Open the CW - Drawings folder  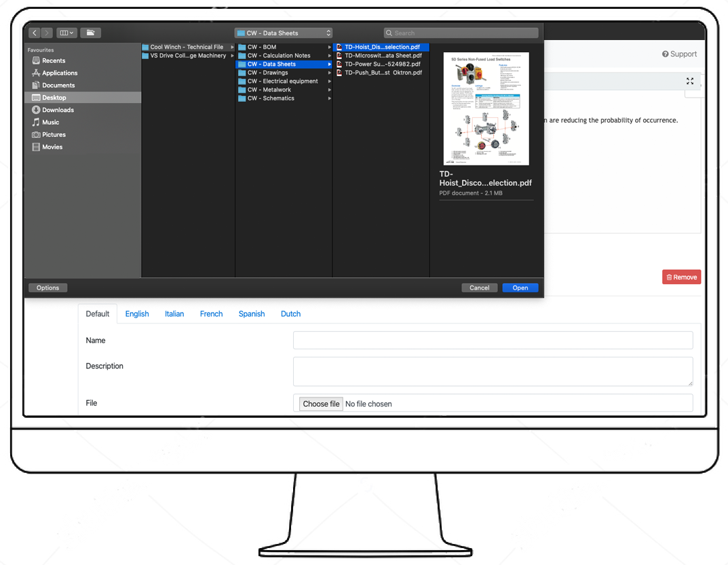coord(284,73)
